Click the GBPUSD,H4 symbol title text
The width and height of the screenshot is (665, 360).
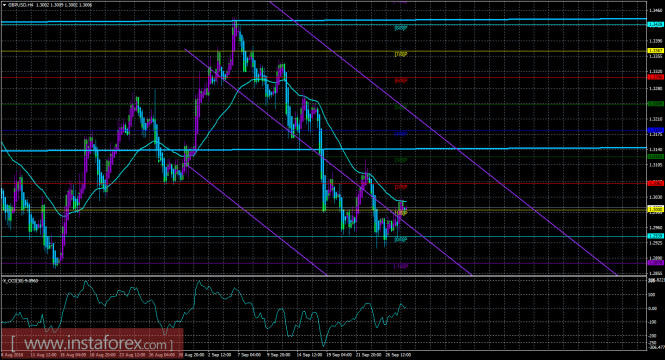[x=22, y=5]
